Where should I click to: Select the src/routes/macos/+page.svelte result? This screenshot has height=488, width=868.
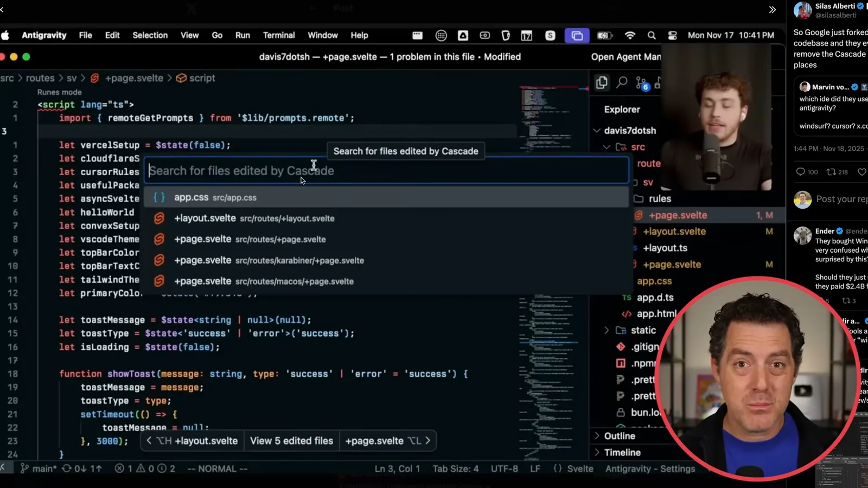386,281
